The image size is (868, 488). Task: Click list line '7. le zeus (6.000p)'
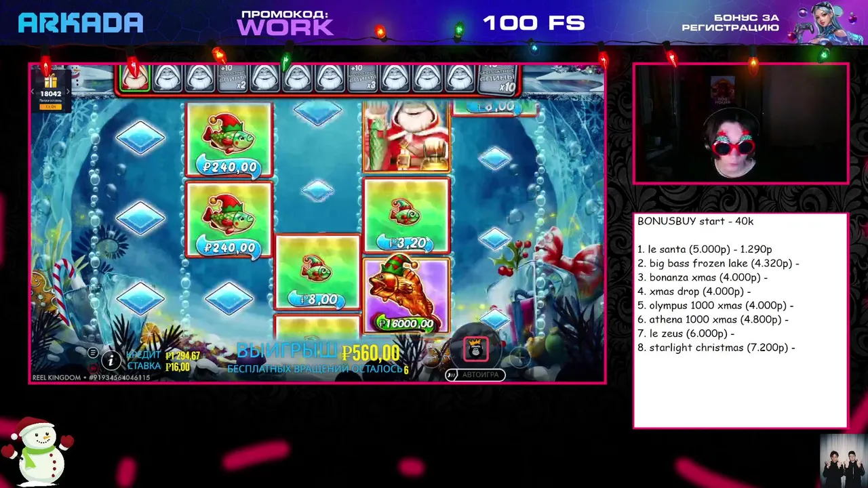[x=686, y=333]
